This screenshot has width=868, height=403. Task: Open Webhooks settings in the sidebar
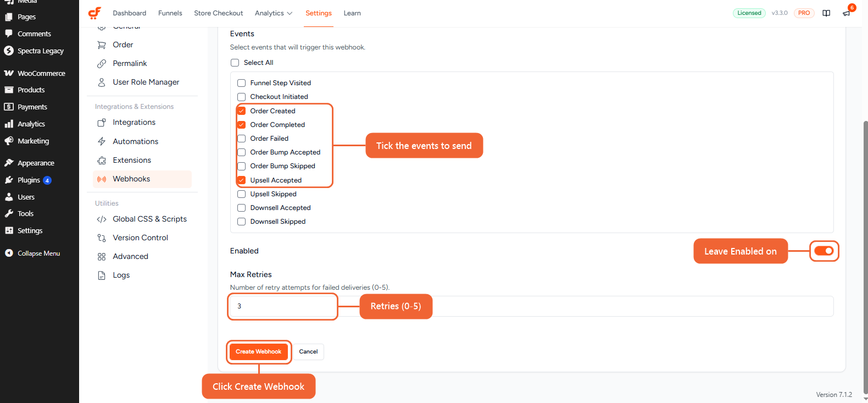tap(142, 179)
